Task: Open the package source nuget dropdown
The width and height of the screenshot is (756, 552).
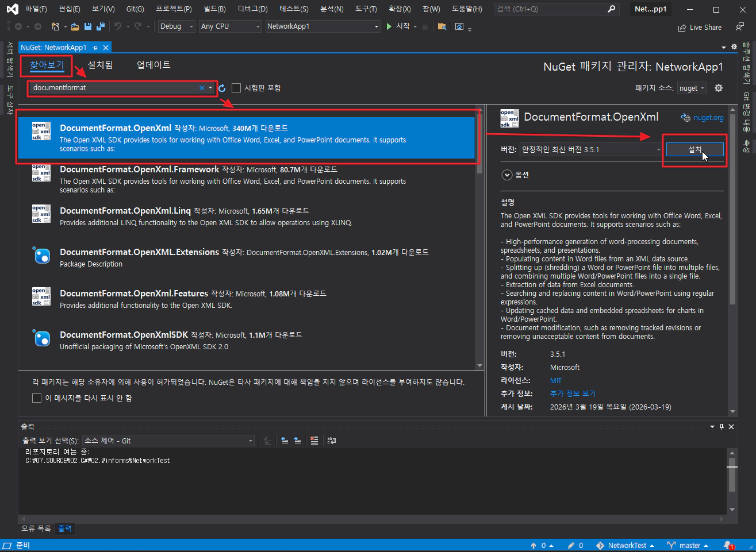Action: [x=692, y=88]
